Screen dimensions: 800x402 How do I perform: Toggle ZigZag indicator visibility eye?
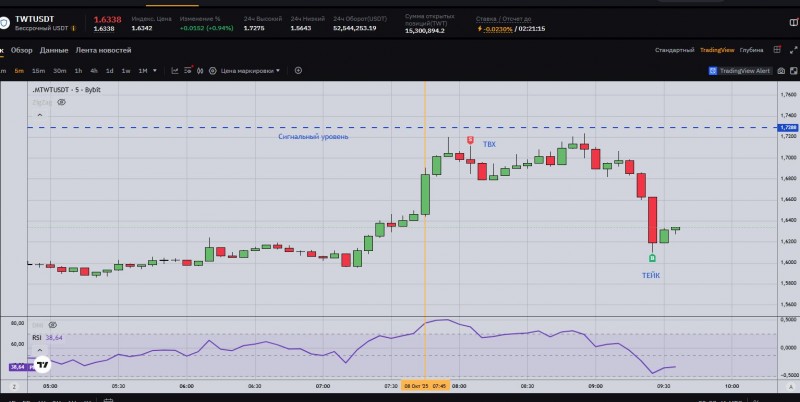[61, 102]
